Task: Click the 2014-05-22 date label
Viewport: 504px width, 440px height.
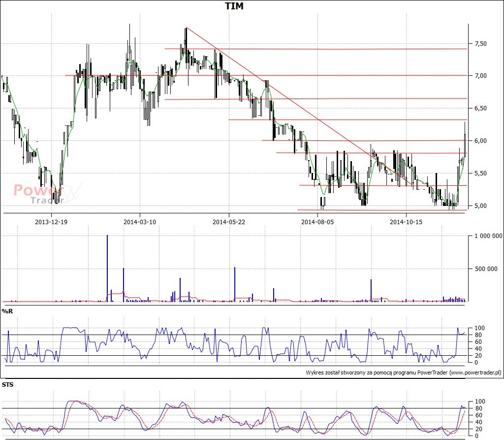Action: tap(229, 222)
